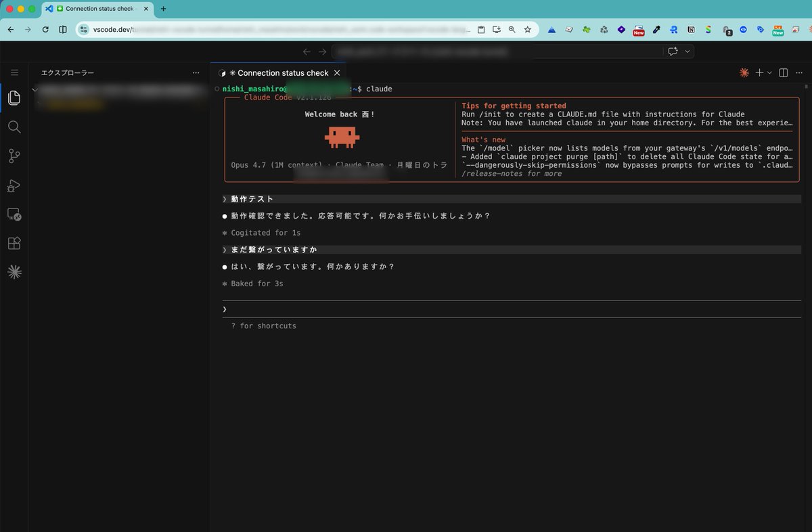The height and width of the screenshot is (532, 812).
Task: Click the orange Claude icon in editor toolbar
Action: [x=744, y=72]
